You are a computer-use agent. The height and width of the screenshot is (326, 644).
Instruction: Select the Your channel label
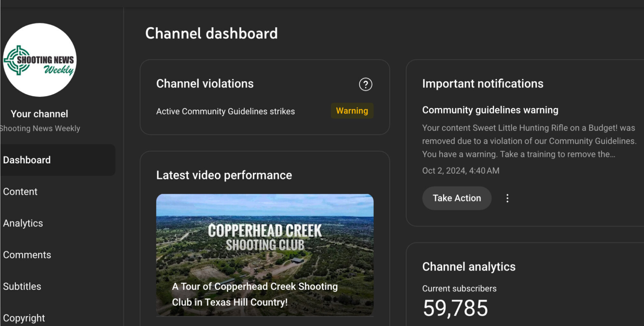tap(40, 114)
